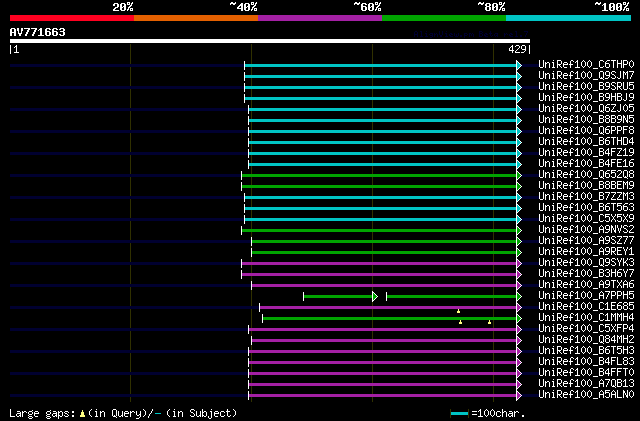
Task: Select the query name AV771663
Action: click(x=38, y=32)
